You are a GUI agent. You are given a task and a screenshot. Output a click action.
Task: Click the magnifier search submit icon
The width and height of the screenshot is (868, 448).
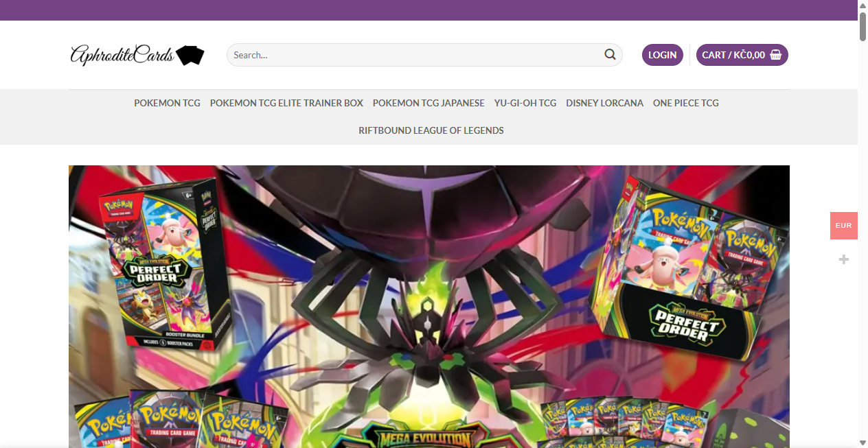610,55
